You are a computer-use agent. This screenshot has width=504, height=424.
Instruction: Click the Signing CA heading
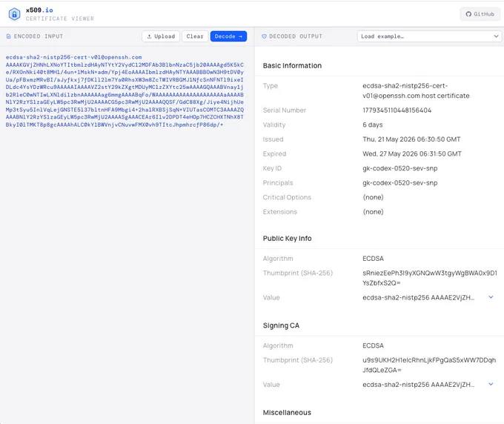point(281,325)
